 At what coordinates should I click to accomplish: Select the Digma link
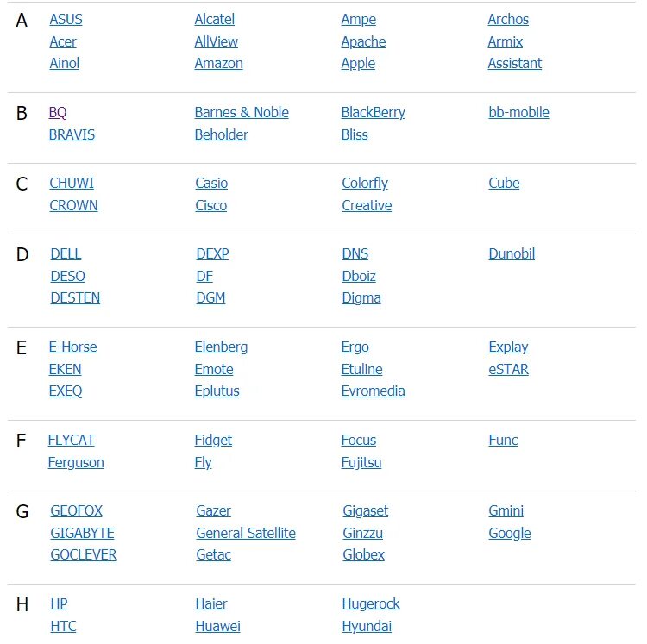click(361, 297)
